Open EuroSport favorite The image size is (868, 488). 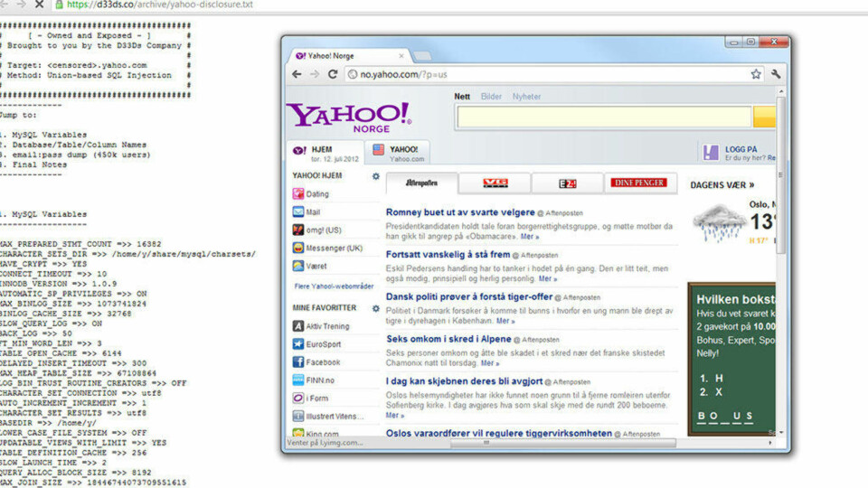[316, 344]
